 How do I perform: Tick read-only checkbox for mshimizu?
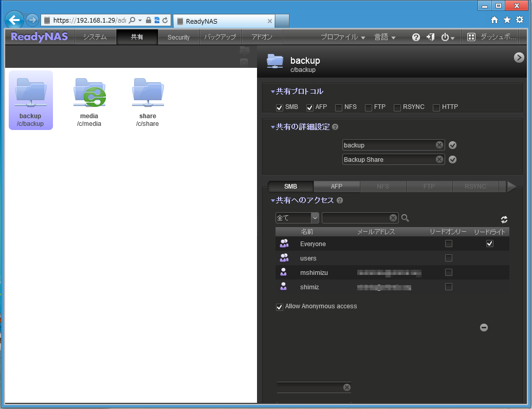click(x=448, y=272)
